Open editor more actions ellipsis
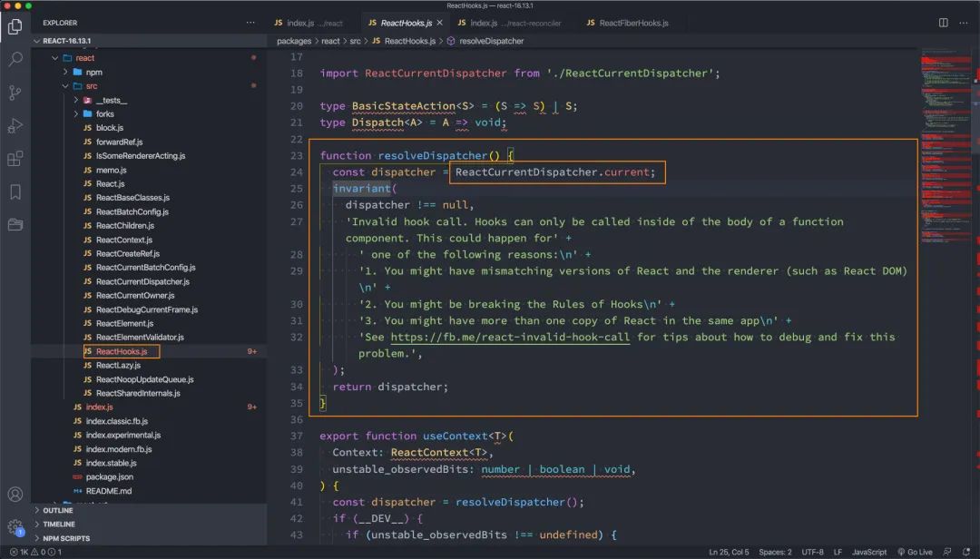 (x=964, y=23)
